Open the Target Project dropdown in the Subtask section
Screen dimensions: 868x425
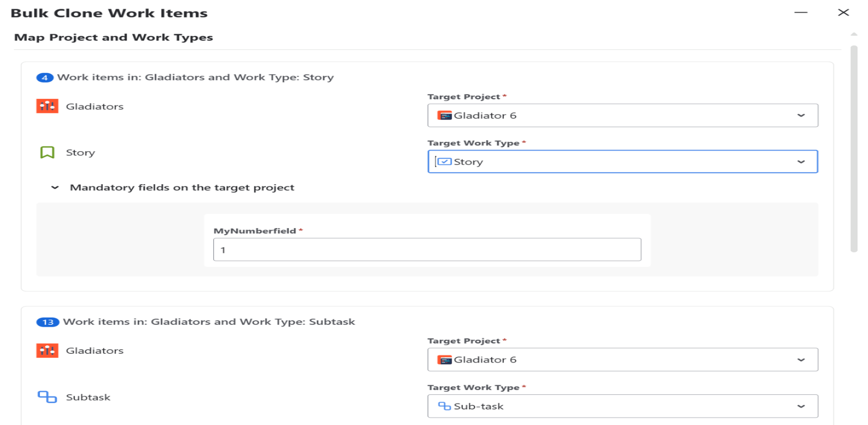pyautogui.click(x=801, y=359)
